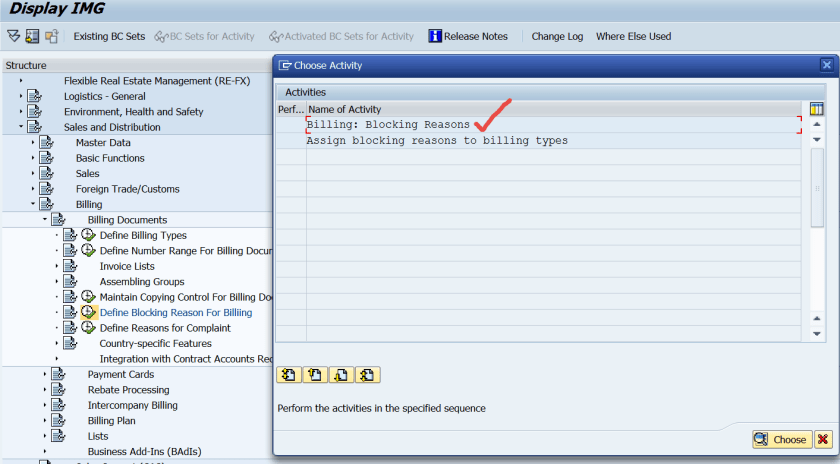Select Define Blocking Reason For Billing link
Viewport: 840px width, 464px height.
tap(176, 312)
